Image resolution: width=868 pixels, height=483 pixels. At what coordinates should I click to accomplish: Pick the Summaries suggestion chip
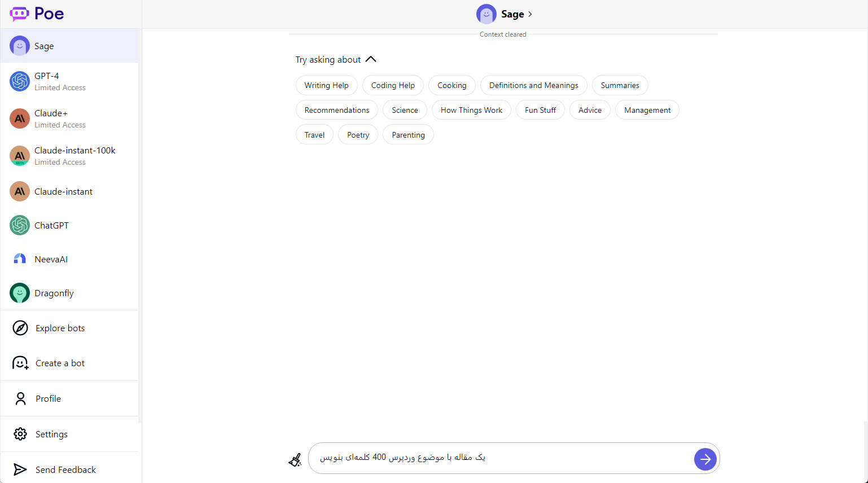coord(620,85)
